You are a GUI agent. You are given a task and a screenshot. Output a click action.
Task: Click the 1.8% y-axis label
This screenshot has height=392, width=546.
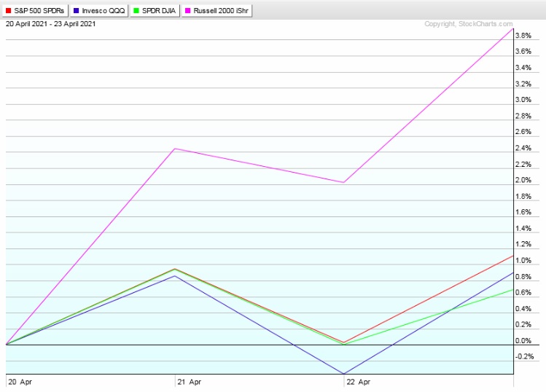[523, 196]
